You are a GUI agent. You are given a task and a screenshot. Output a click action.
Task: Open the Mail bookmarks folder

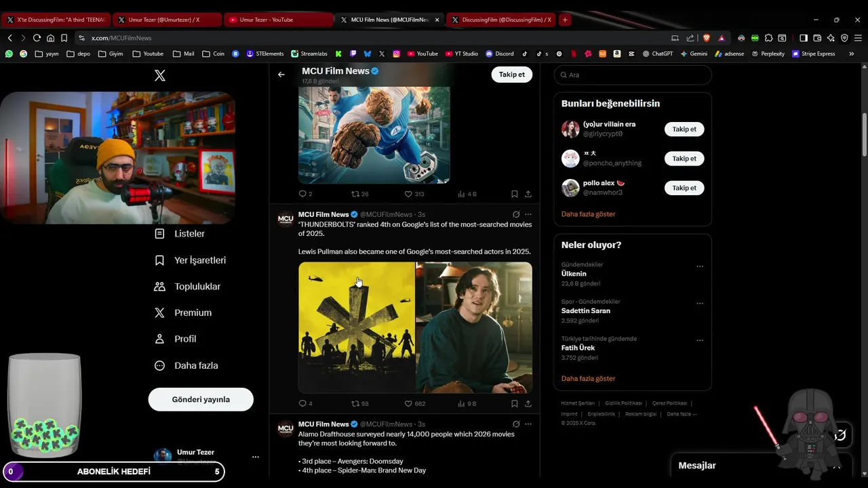183,54
